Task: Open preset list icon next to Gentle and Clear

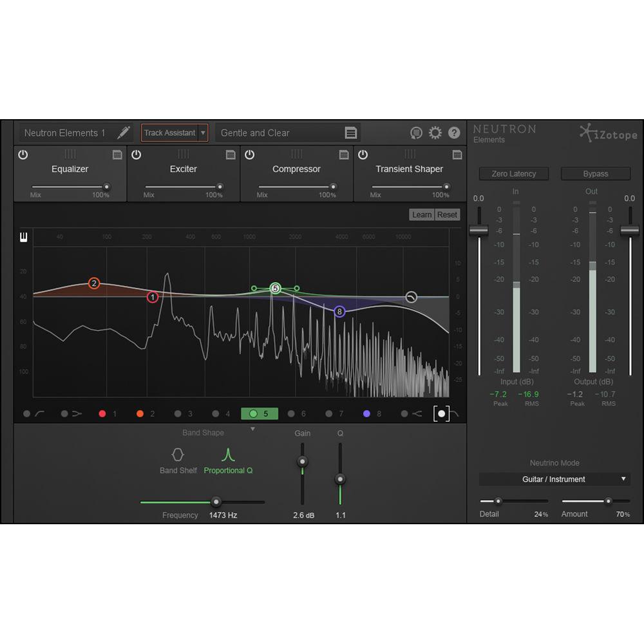Action: click(x=351, y=133)
